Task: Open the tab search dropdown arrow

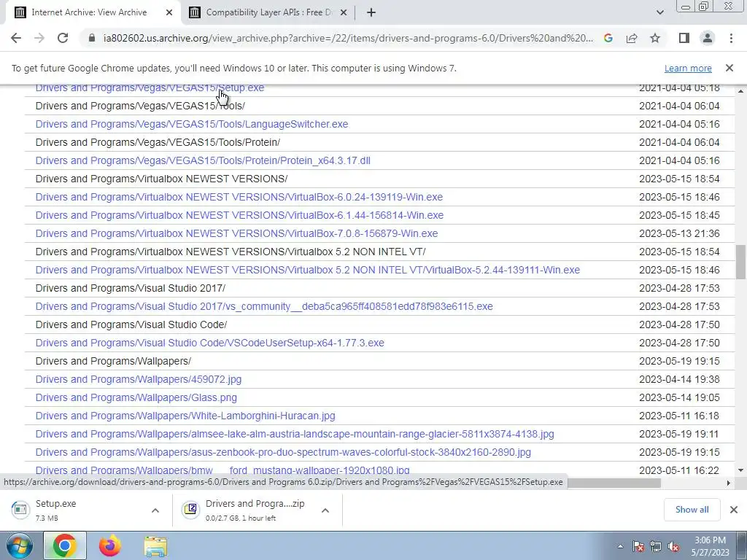Action: (659, 12)
